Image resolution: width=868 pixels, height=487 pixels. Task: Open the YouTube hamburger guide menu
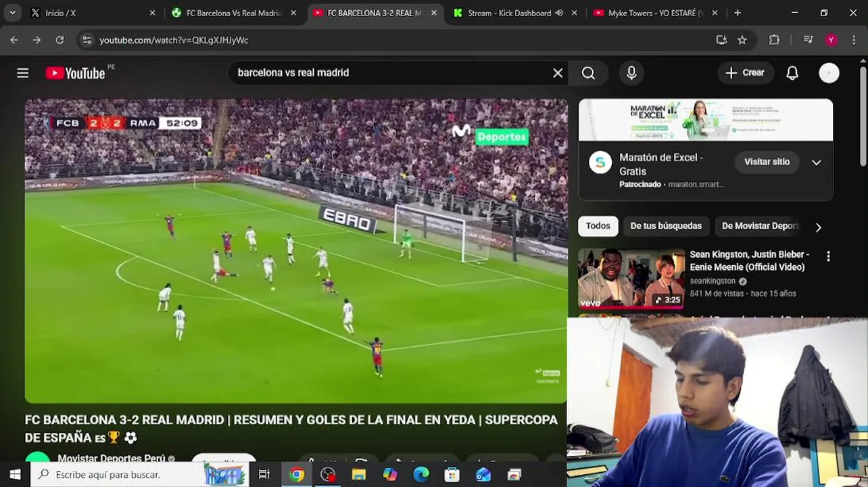[23, 73]
